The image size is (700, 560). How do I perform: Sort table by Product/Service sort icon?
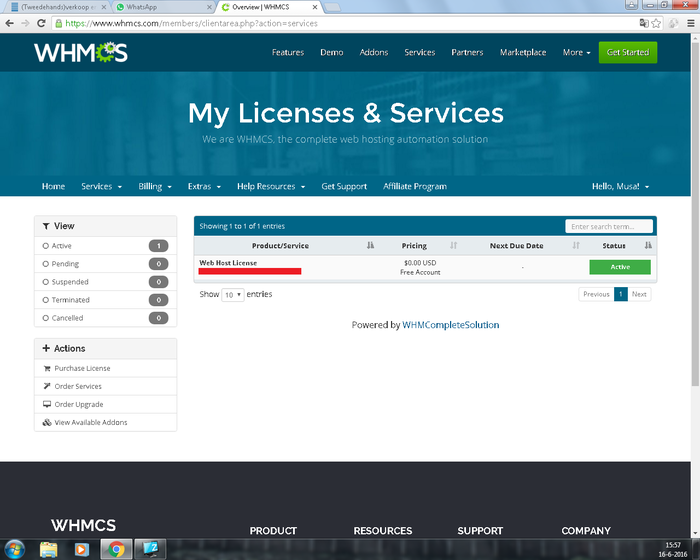(x=371, y=246)
